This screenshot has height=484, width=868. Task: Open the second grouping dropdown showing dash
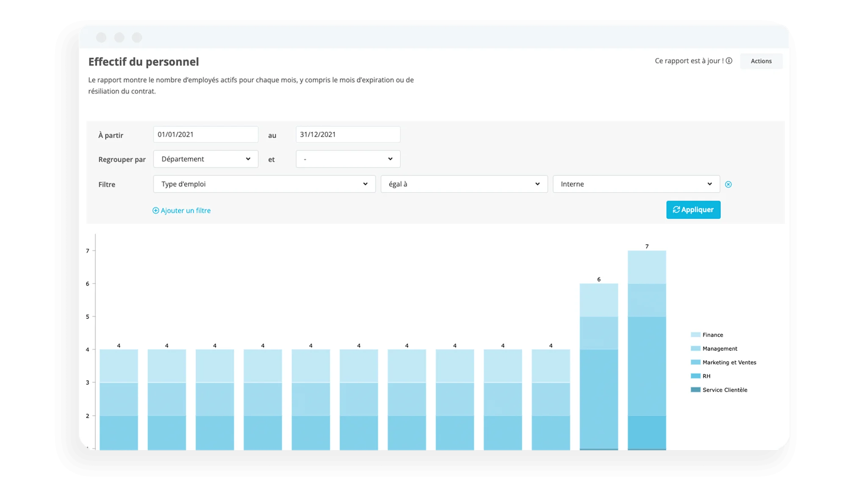pos(348,159)
